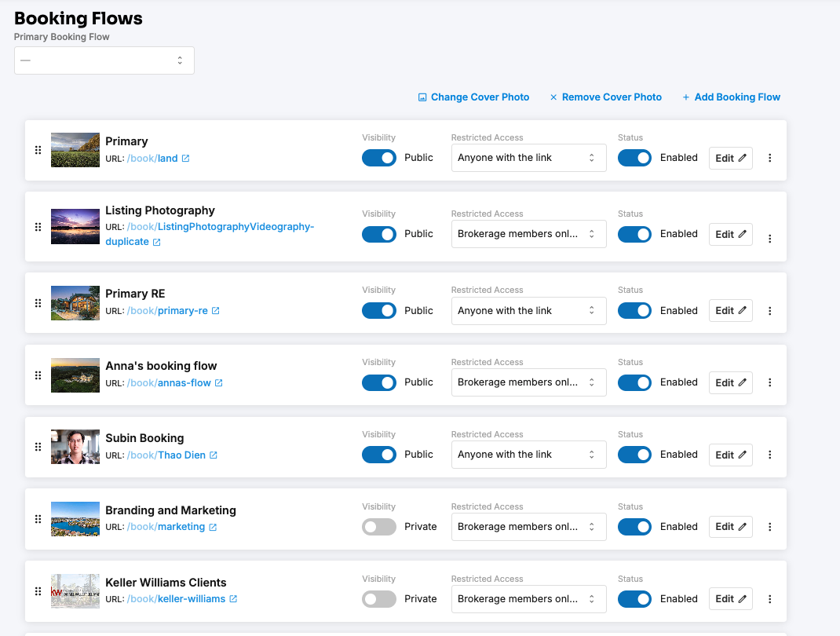Open more options for Keller Williams Clients

(x=770, y=599)
